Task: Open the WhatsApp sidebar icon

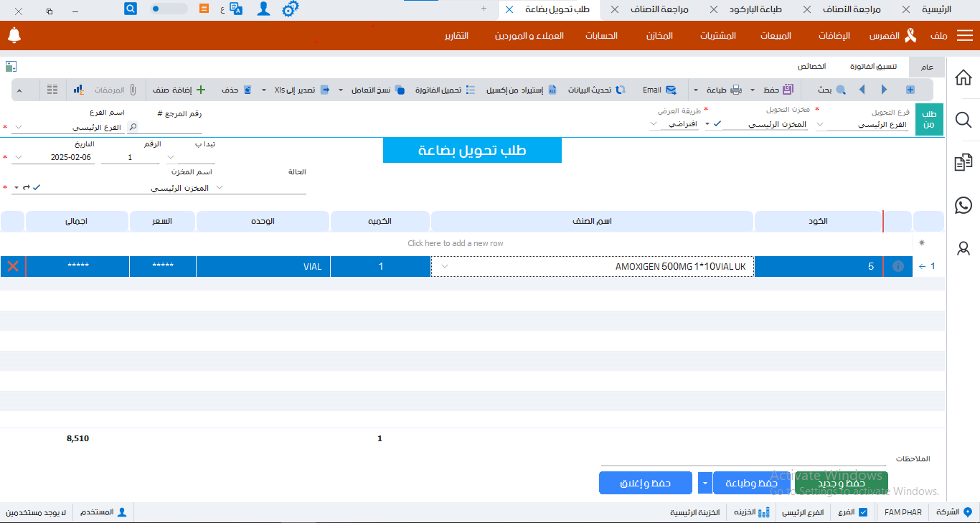Action: (963, 205)
